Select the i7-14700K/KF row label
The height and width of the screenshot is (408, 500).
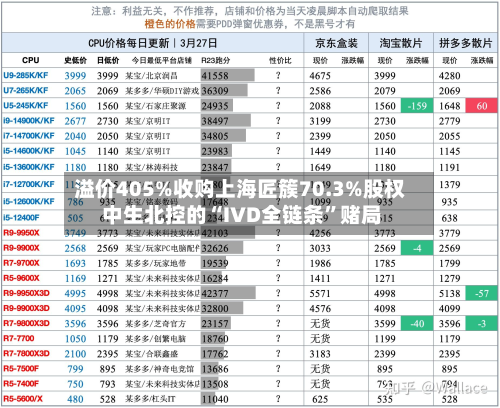[x=29, y=136]
